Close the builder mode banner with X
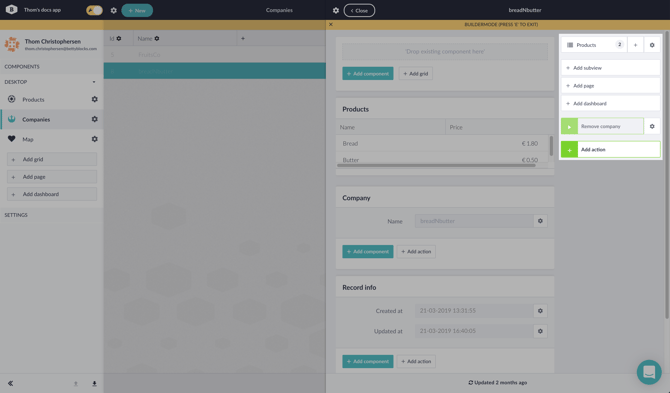The height and width of the screenshot is (393, 670). (x=331, y=24)
